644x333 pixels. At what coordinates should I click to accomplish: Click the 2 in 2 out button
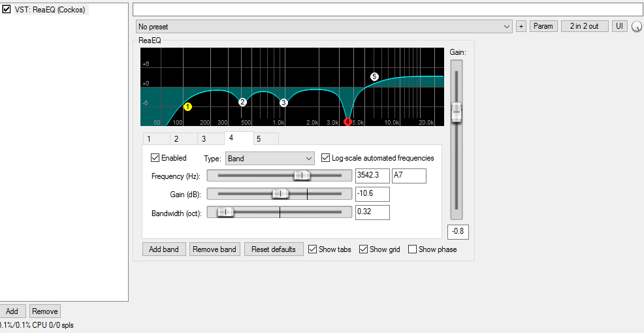coord(585,26)
